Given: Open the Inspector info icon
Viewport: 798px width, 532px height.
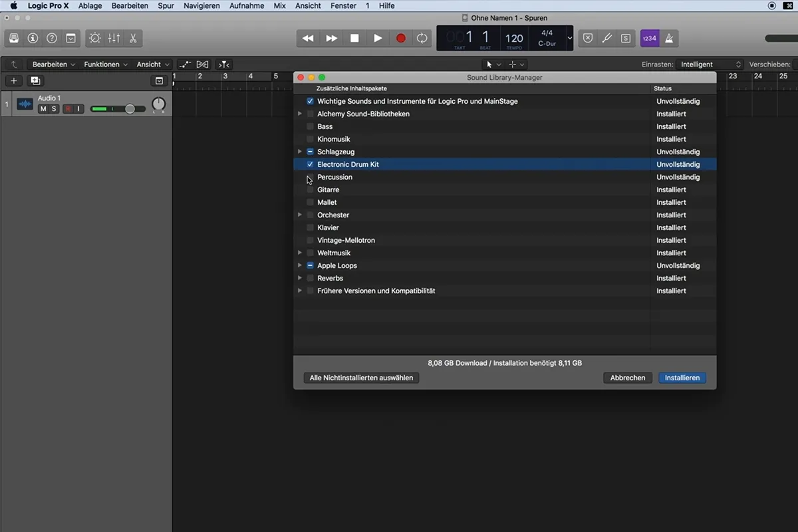Looking at the screenshot, I should (33, 38).
